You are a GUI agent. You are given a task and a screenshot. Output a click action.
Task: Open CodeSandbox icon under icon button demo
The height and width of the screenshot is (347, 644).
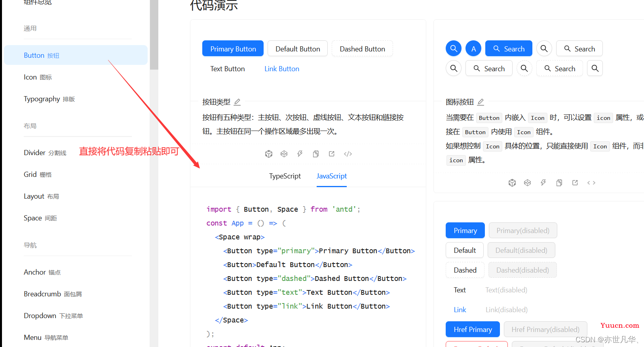512,183
